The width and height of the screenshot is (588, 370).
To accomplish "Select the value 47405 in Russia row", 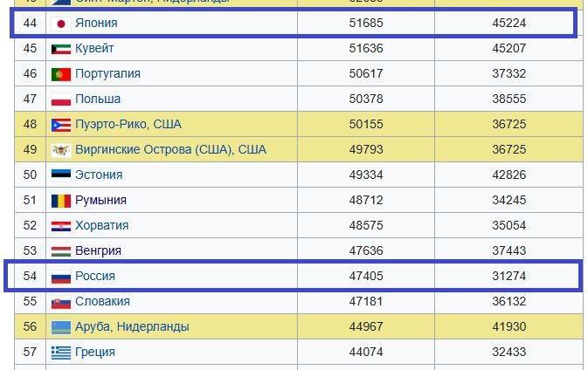I will click(366, 276).
